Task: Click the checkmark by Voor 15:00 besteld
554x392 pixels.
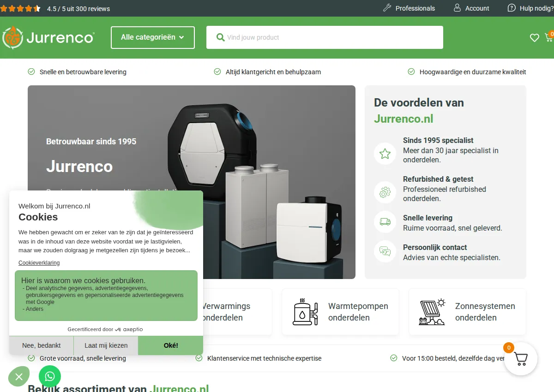Action: [x=394, y=358]
